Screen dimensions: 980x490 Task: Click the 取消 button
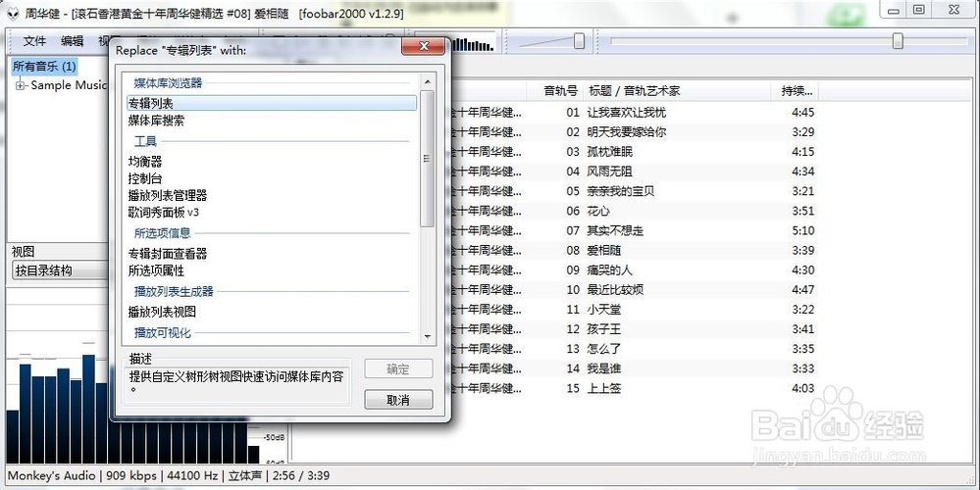[398, 400]
